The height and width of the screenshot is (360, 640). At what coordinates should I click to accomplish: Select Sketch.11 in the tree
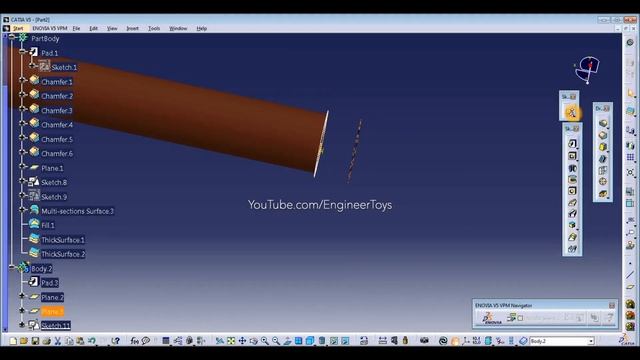tap(56, 326)
